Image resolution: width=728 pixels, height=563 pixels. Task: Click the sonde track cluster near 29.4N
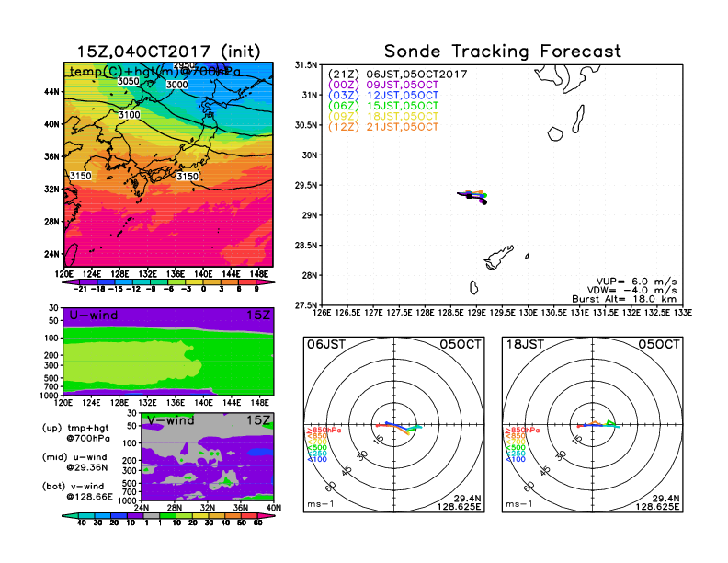[x=472, y=196]
